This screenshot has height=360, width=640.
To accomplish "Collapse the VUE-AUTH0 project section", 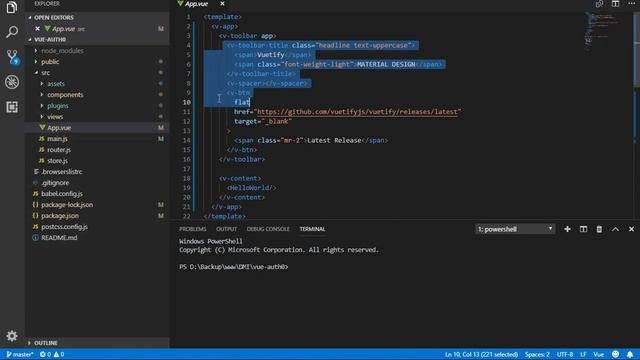I will (50, 40).
